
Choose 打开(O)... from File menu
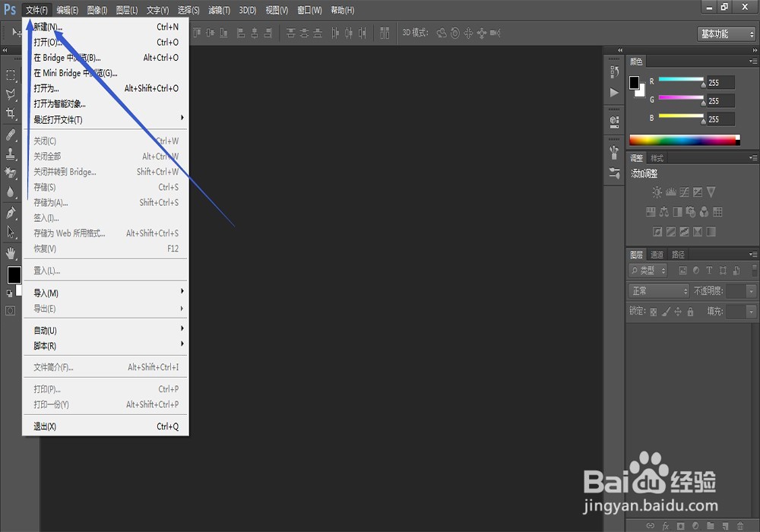click(x=106, y=42)
